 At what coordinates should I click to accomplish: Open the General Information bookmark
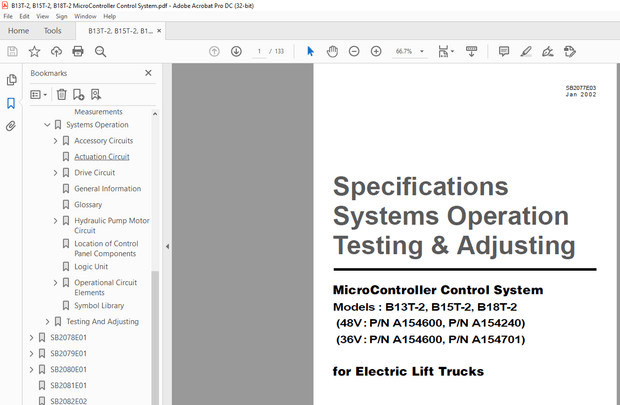[x=108, y=189]
